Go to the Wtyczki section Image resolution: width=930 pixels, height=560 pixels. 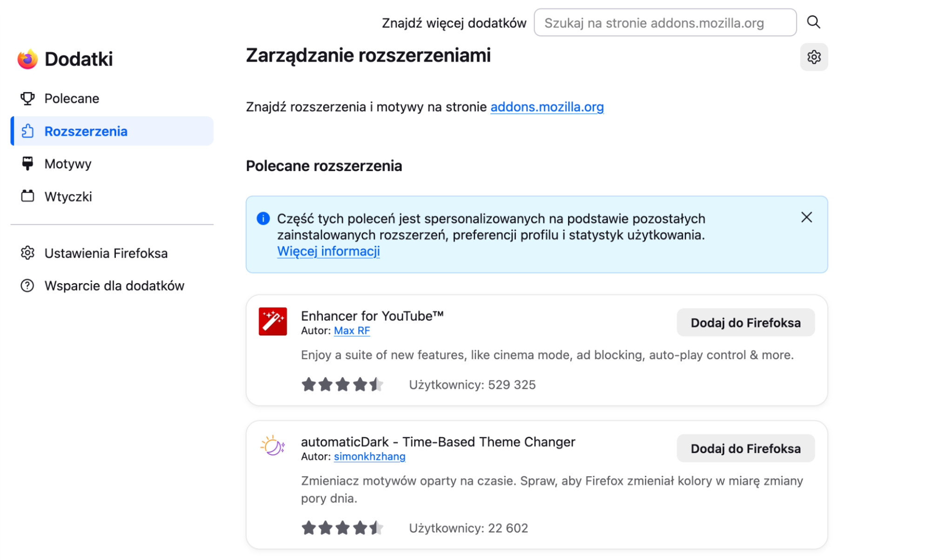112,196
